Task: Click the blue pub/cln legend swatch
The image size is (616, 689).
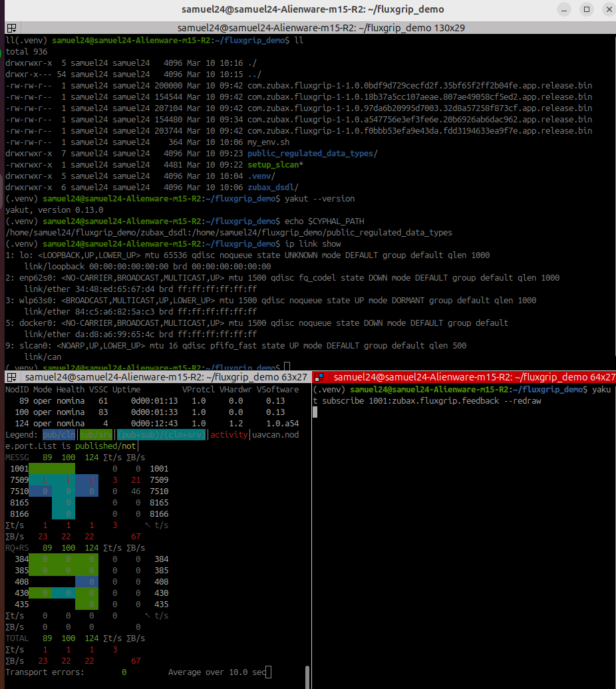Action: tap(59, 434)
